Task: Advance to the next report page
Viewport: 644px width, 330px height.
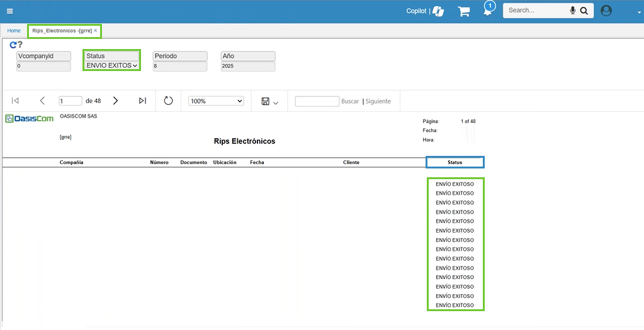Action: coord(115,101)
